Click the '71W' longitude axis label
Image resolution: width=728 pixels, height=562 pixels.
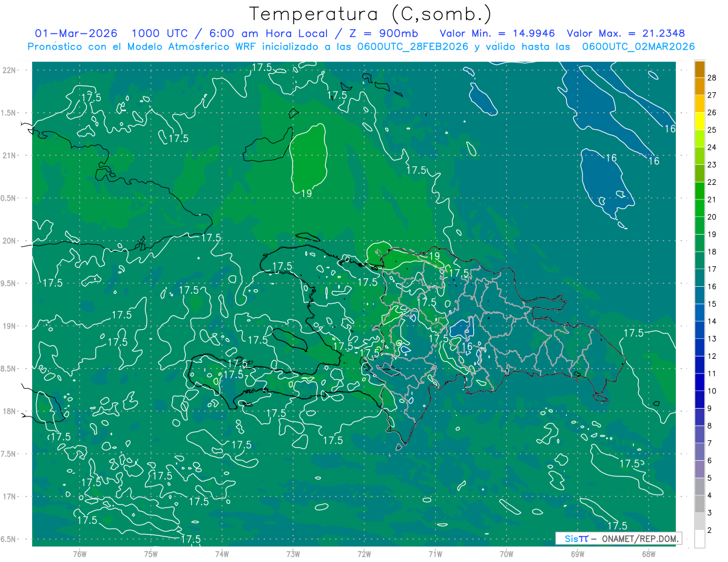pos(435,554)
